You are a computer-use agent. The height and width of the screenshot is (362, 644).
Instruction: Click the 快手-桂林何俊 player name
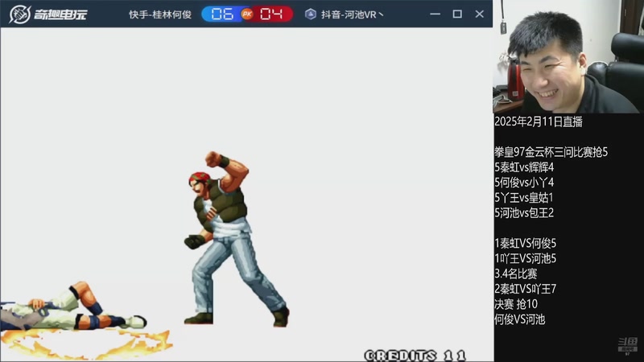(160, 14)
